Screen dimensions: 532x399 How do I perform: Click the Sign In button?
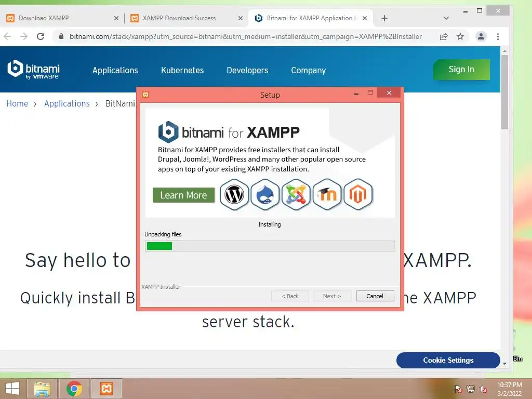(461, 70)
